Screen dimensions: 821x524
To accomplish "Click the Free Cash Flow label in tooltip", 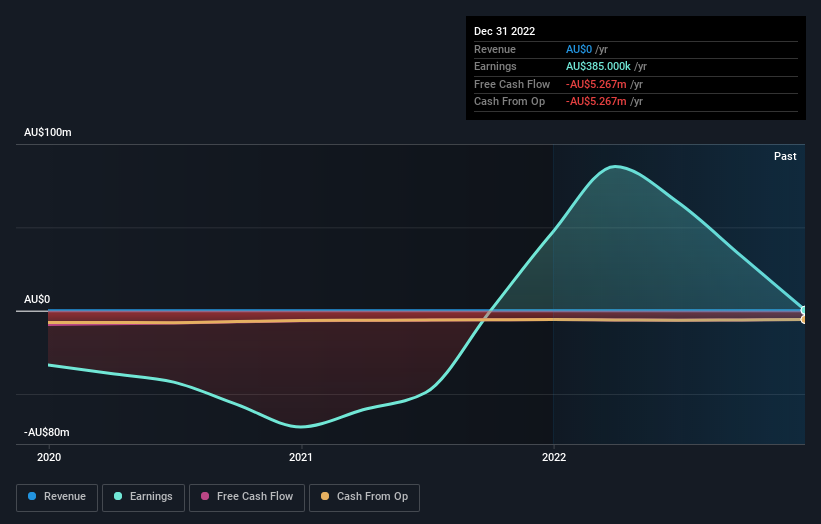I will point(512,84).
